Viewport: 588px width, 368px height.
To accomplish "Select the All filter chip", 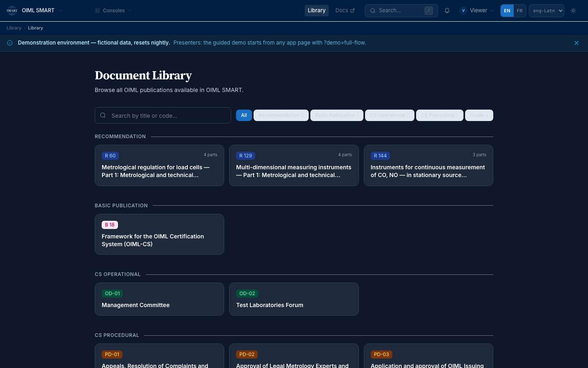I will [x=244, y=115].
